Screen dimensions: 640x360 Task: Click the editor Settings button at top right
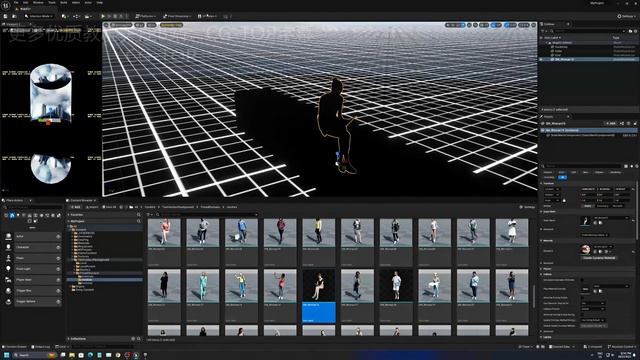click(x=627, y=16)
